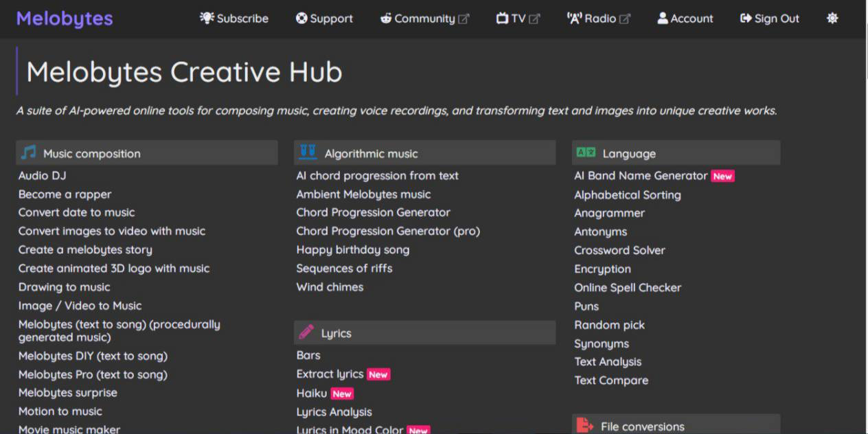Click the Lyrics pencil icon
Viewport: 868px width, 434px height.
click(x=306, y=332)
